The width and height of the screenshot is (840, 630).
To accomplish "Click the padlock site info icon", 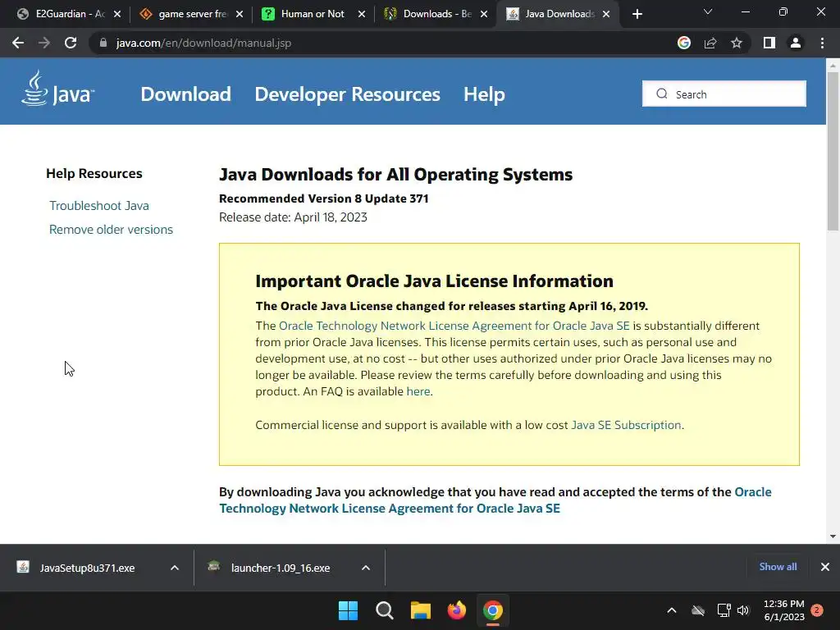I will pos(103,43).
